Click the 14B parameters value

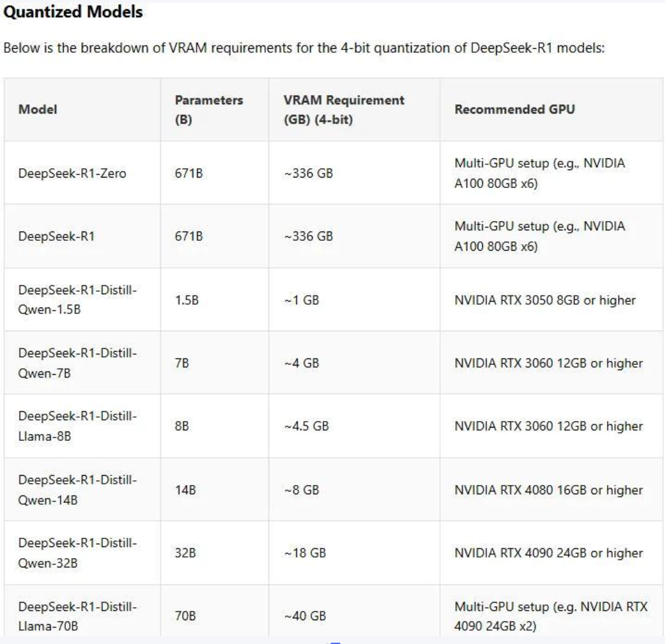(x=185, y=490)
